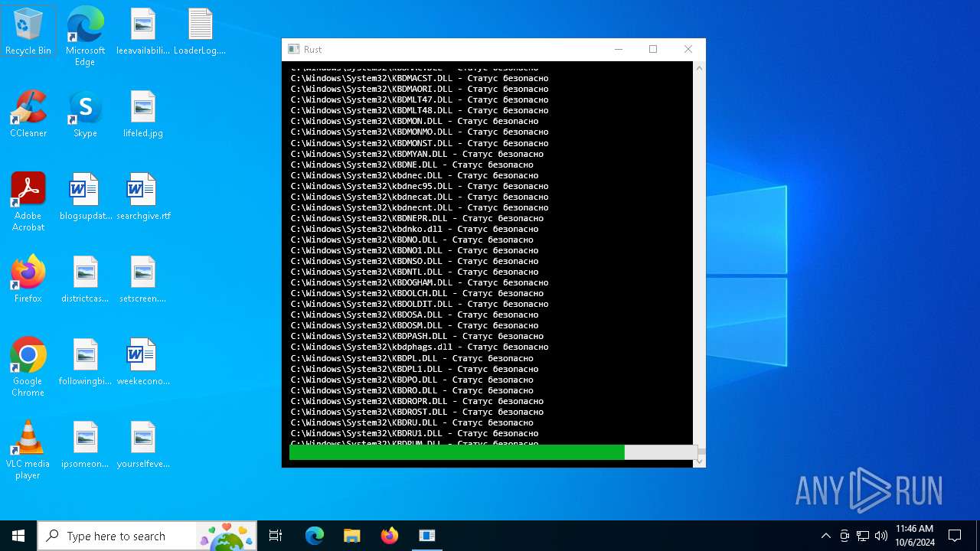Show hidden system tray icons
The width and height of the screenshot is (980, 551).
tap(825, 536)
